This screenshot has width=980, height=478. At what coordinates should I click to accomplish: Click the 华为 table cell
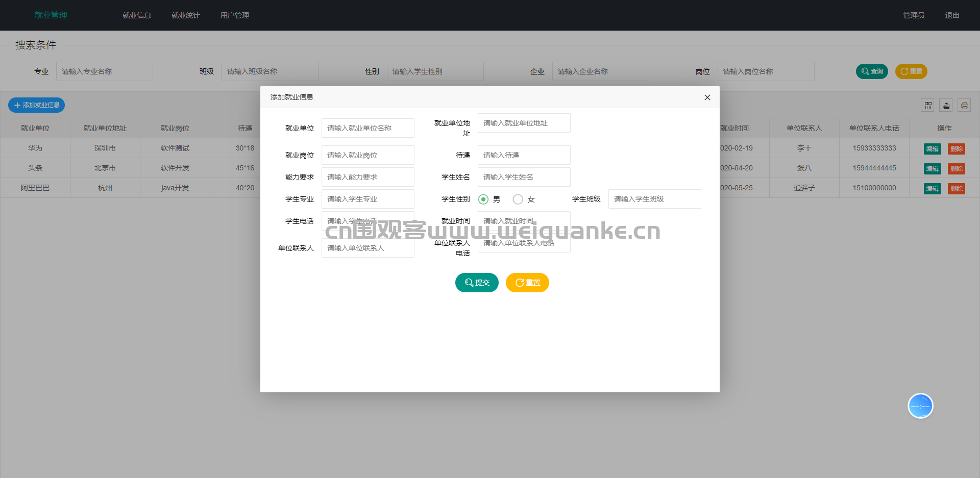point(35,148)
